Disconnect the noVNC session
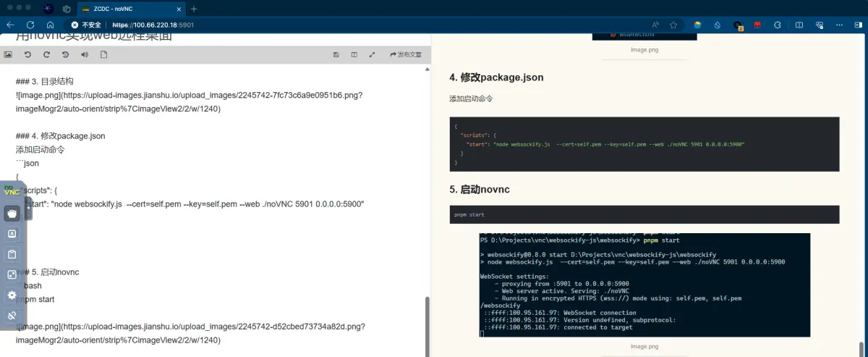Screen dimensions: 868x357 click(12, 316)
